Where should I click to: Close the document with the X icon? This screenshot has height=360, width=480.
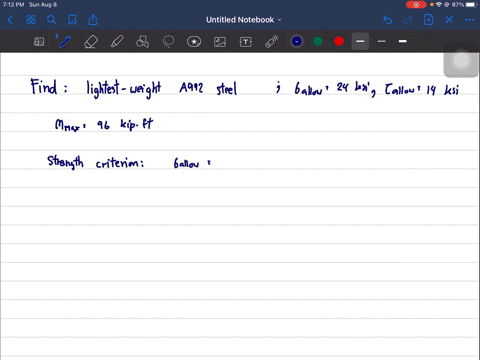coord(449,20)
